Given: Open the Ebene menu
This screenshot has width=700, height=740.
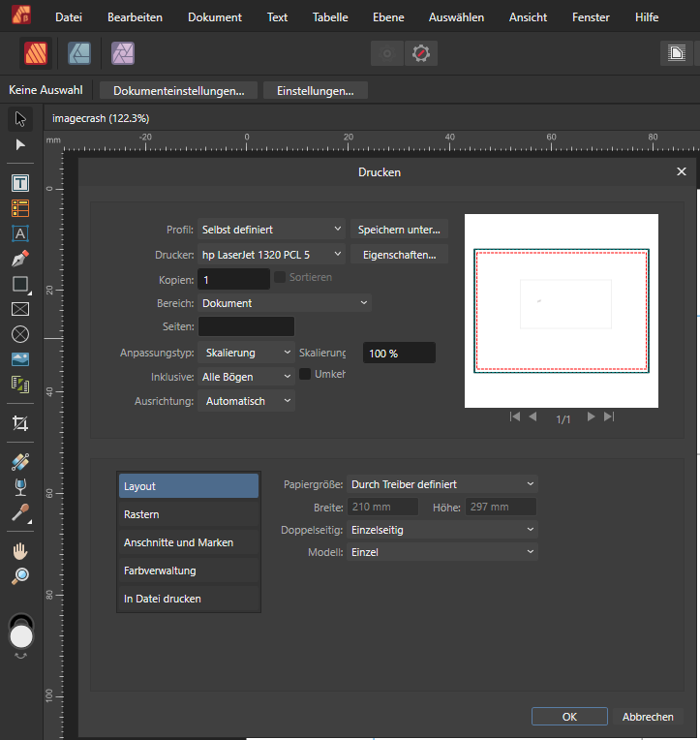Looking at the screenshot, I should pos(387,17).
